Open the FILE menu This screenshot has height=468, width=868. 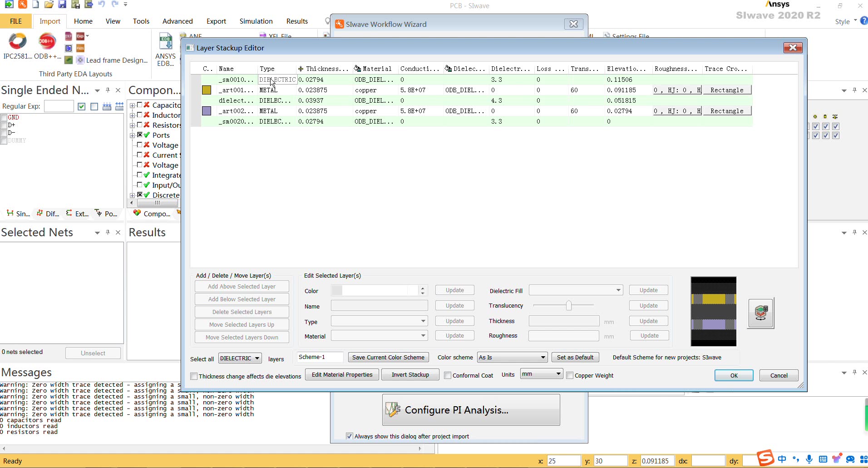[16, 21]
